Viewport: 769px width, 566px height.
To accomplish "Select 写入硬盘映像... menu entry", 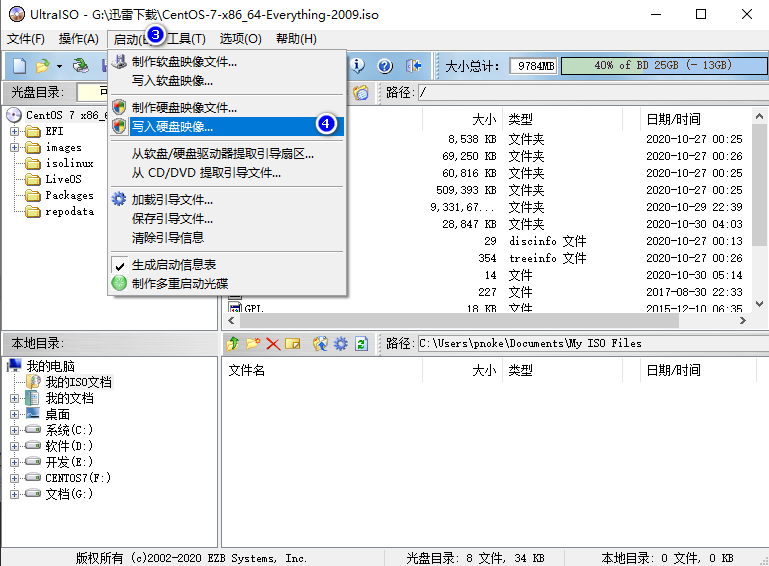I will (172, 126).
